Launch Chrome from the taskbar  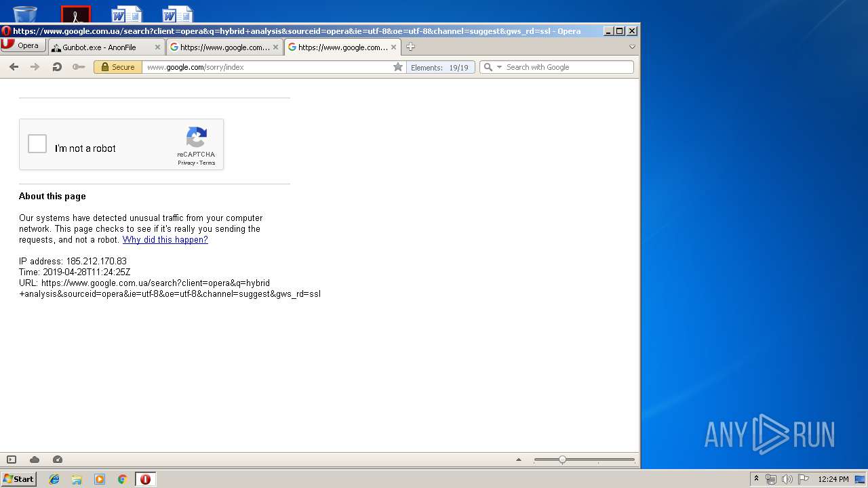[x=122, y=479]
